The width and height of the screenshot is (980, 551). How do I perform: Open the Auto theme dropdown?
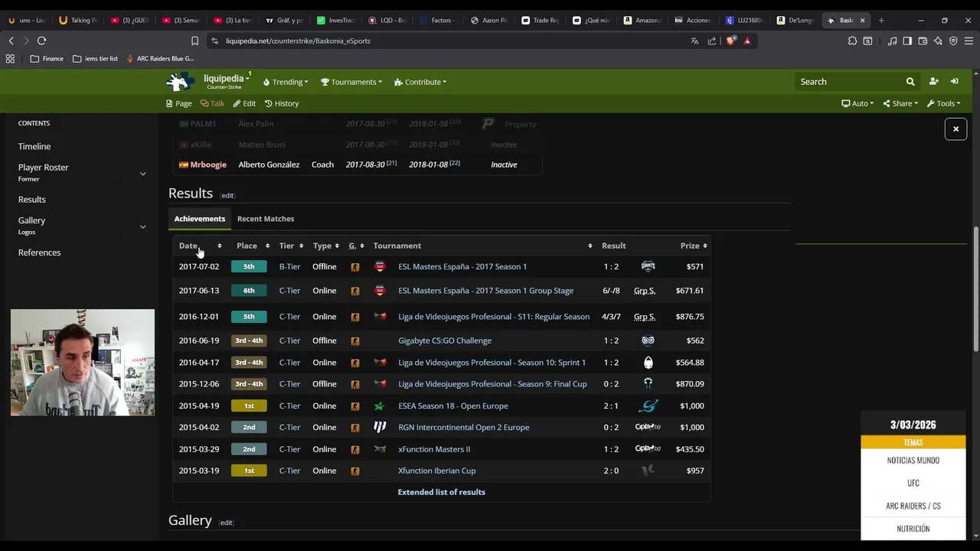pyautogui.click(x=857, y=103)
